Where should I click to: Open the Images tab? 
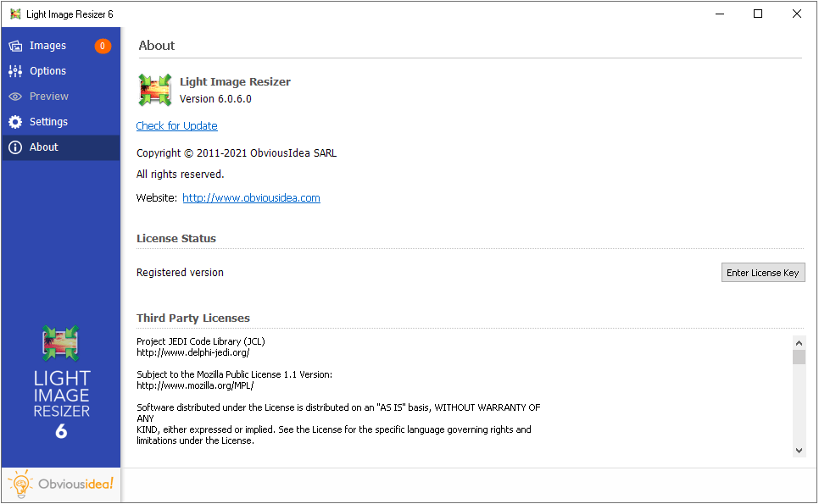pos(47,46)
